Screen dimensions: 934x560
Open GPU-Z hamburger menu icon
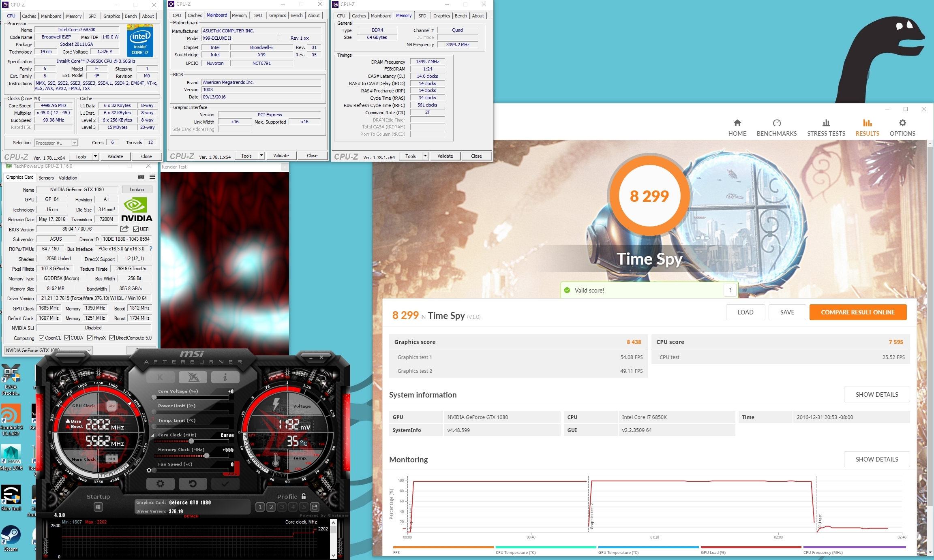click(x=152, y=177)
